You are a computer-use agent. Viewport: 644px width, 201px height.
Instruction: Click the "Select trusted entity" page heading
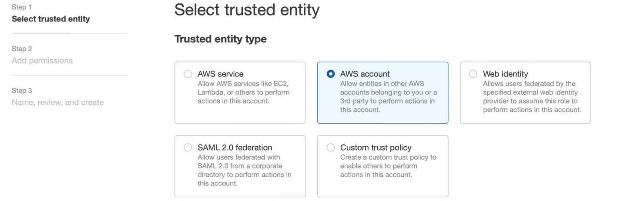coord(247,10)
